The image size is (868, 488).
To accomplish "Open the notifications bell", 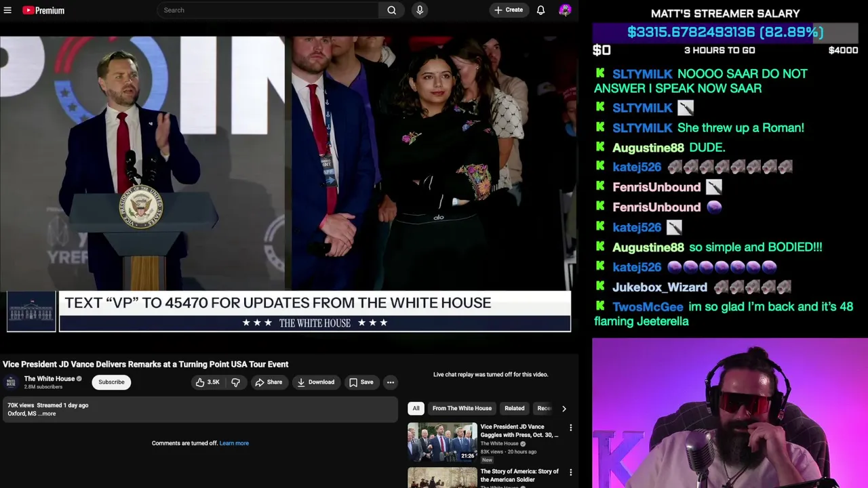I will tap(540, 10).
